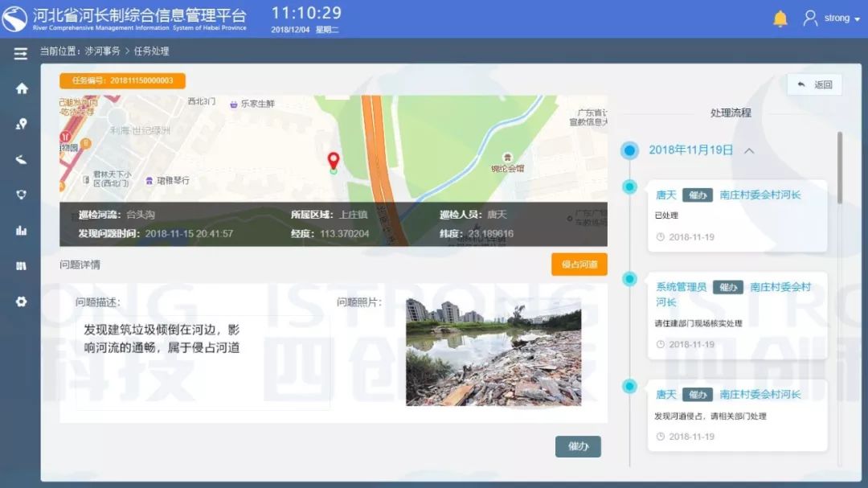Collapse the 2018年11月19日 timeline group

pyautogui.click(x=749, y=150)
